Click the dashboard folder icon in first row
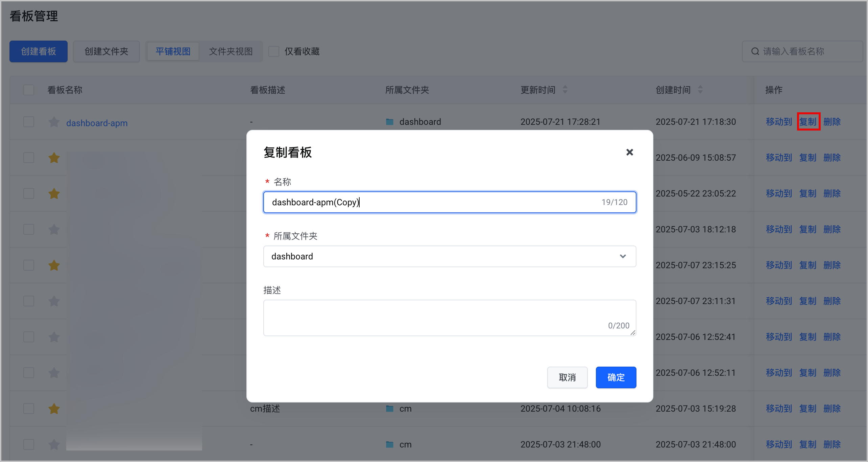Image resolution: width=868 pixels, height=462 pixels. [x=390, y=122]
